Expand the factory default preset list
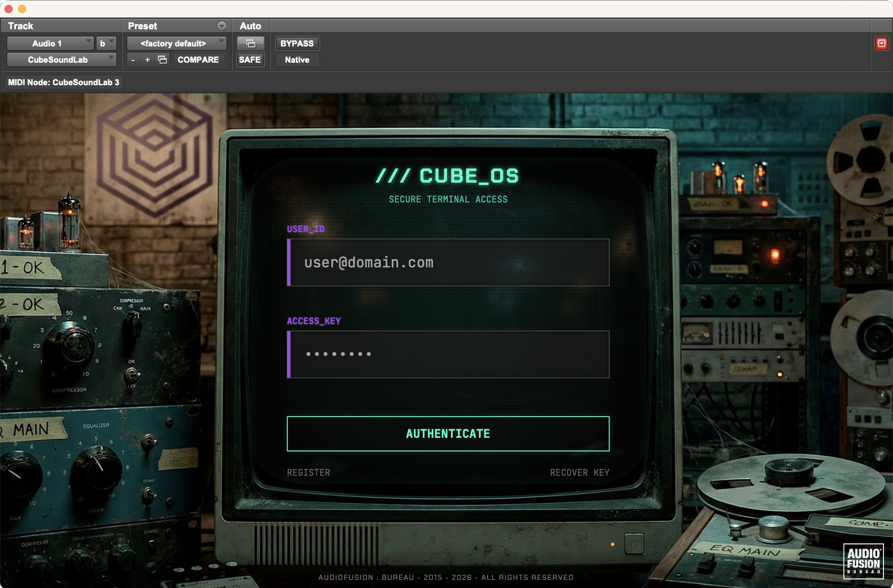Image resolution: width=893 pixels, height=588 pixels. (176, 43)
